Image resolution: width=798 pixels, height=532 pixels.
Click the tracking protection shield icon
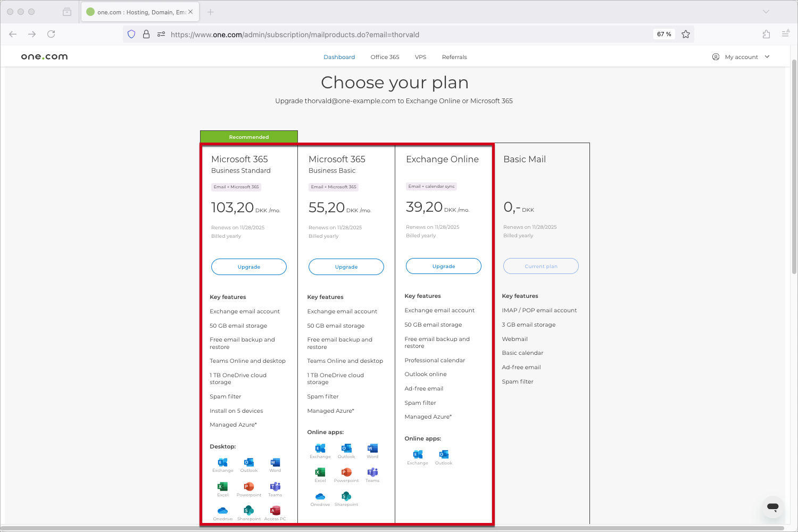pyautogui.click(x=131, y=34)
